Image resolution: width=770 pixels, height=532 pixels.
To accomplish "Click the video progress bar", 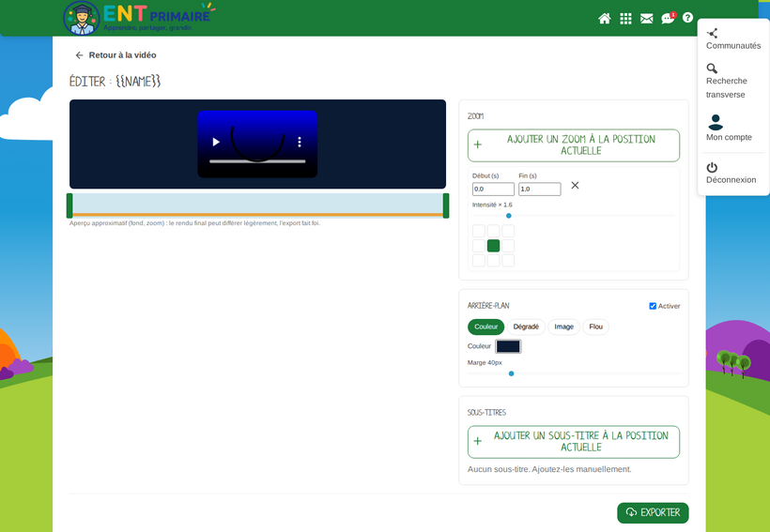I will (x=257, y=161).
